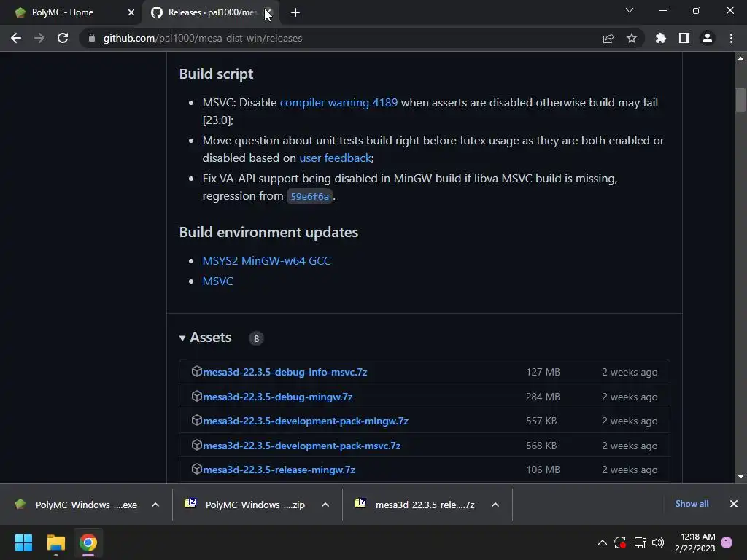
Task: Show all downloads
Action: [692, 504]
